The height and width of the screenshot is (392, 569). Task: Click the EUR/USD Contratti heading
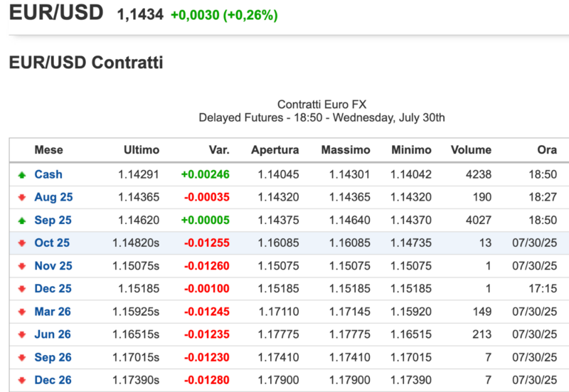(x=86, y=63)
